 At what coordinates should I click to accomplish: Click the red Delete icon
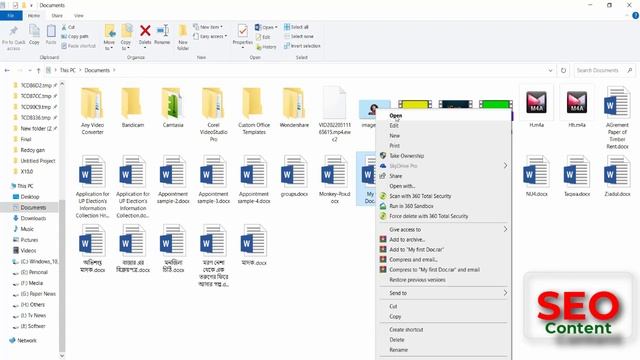[145, 31]
